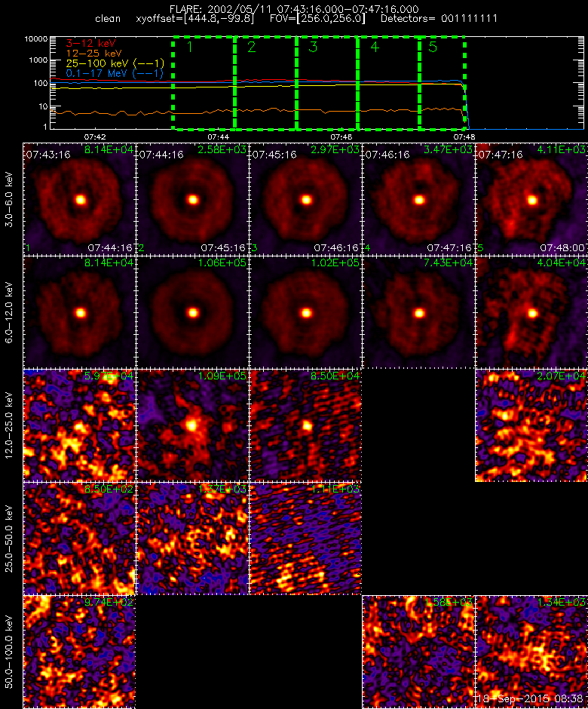
Task: Click the 1000 count-rate axis label
Action: click(38, 60)
